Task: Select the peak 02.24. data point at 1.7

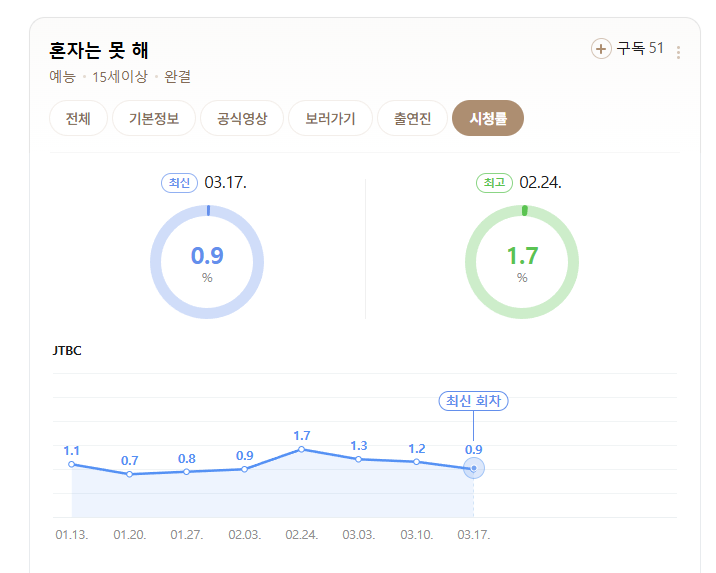Action: pos(301,449)
